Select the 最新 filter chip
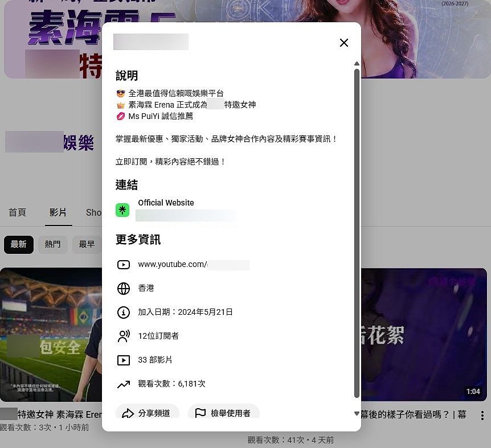Screen dimensions: 491x448 (x=18, y=244)
